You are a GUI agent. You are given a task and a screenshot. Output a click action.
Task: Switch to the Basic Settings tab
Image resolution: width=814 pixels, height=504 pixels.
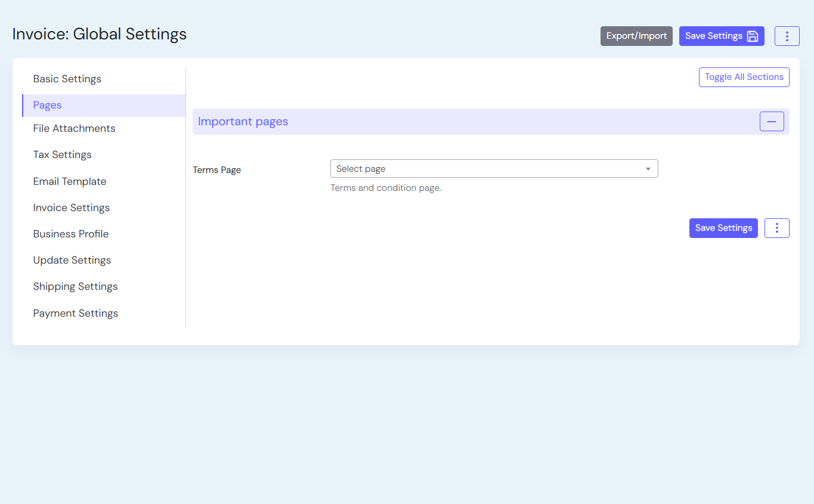pos(67,79)
